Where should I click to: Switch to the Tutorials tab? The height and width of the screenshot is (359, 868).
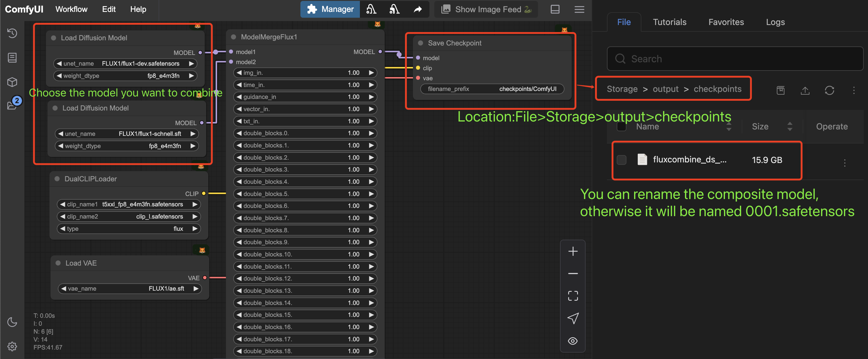click(669, 22)
